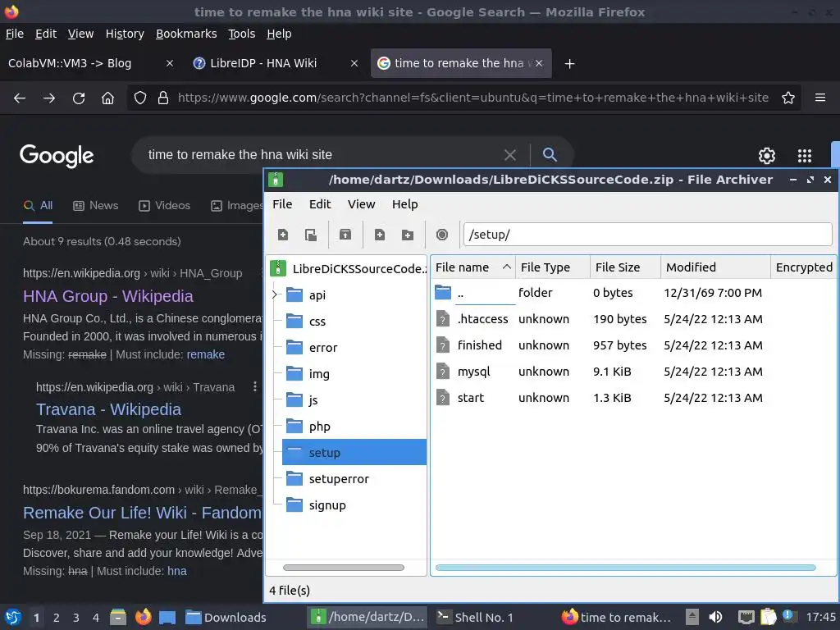Open Firefox Tools menu
This screenshot has height=630, width=840.
pyautogui.click(x=242, y=34)
